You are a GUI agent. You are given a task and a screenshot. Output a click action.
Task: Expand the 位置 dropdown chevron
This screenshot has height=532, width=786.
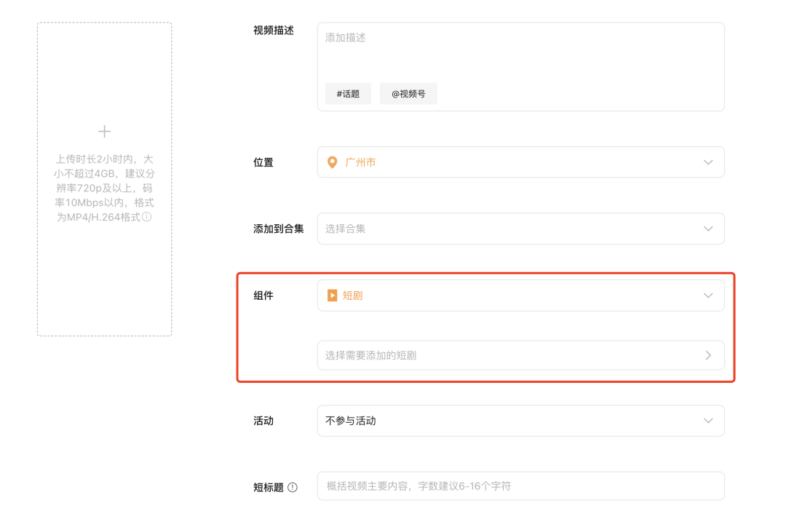[708, 162]
